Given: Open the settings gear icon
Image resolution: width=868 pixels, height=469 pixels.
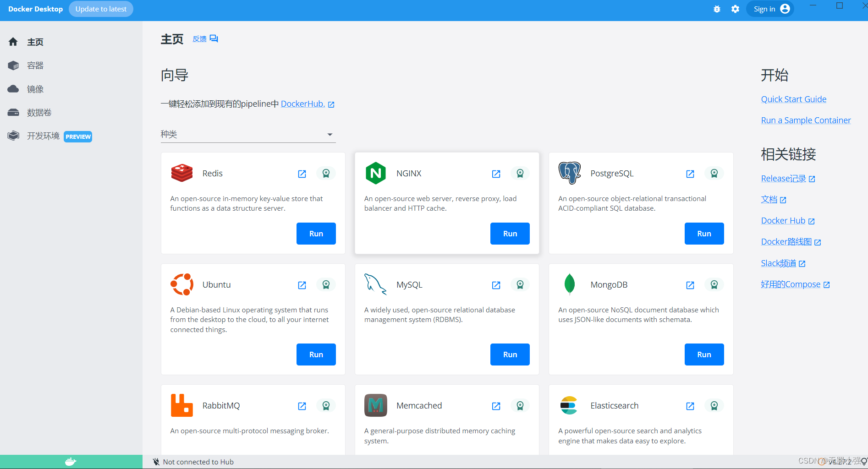Looking at the screenshot, I should [735, 9].
